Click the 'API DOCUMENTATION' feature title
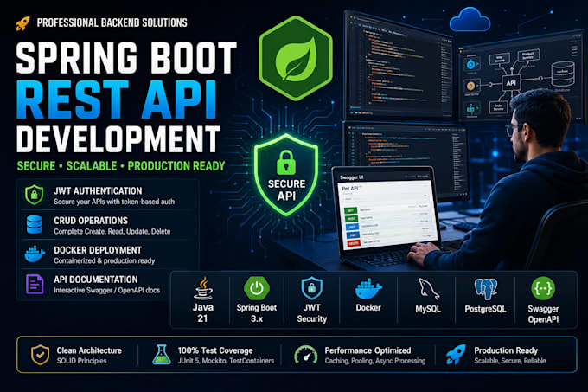Viewport: 588px width, 392px height. click(x=96, y=280)
